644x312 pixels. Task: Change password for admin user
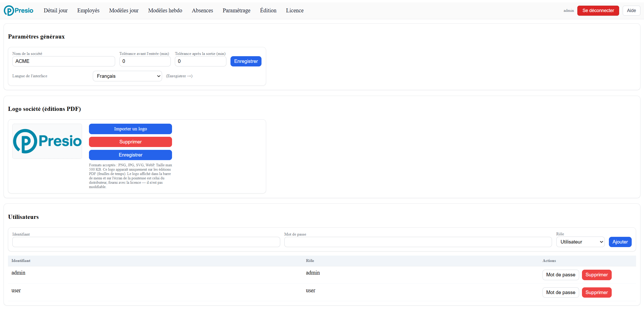tap(561, 275)
